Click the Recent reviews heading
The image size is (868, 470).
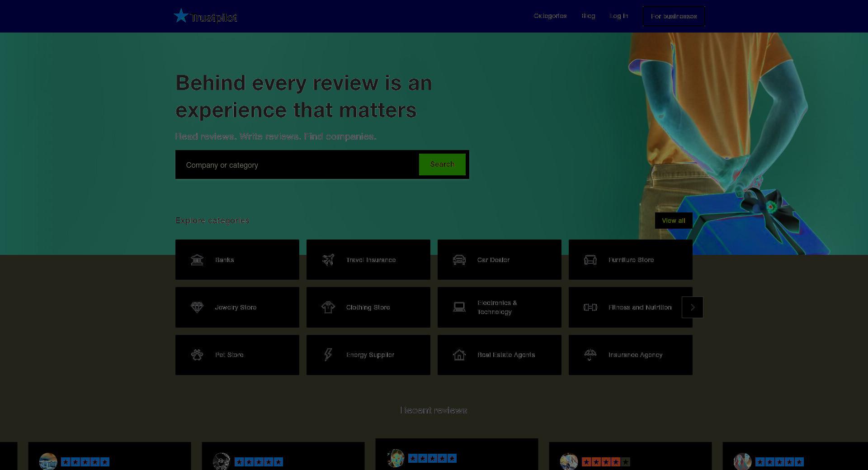click(x=434, y=410)
